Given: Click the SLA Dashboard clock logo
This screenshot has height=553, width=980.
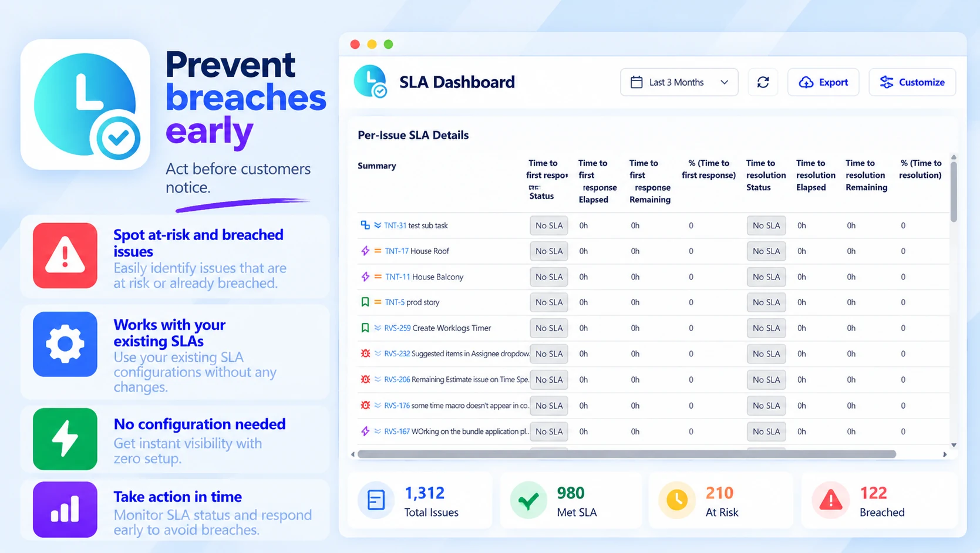Looking at the screenshot, I should (371, 82).
